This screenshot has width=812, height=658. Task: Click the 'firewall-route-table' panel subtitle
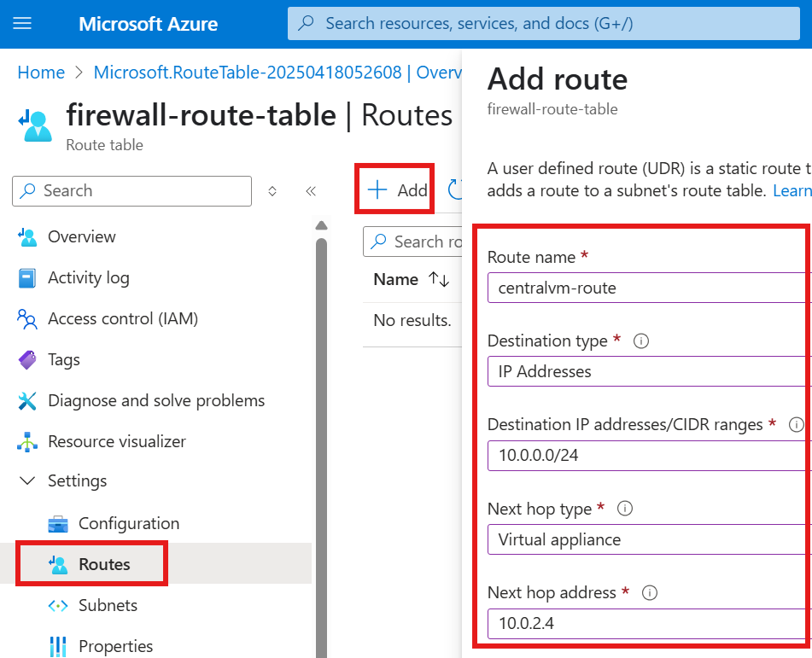[552, 109]
